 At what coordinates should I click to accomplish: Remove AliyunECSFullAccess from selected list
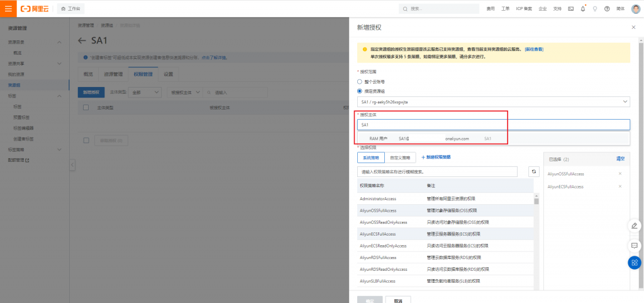tap(620, 186)
